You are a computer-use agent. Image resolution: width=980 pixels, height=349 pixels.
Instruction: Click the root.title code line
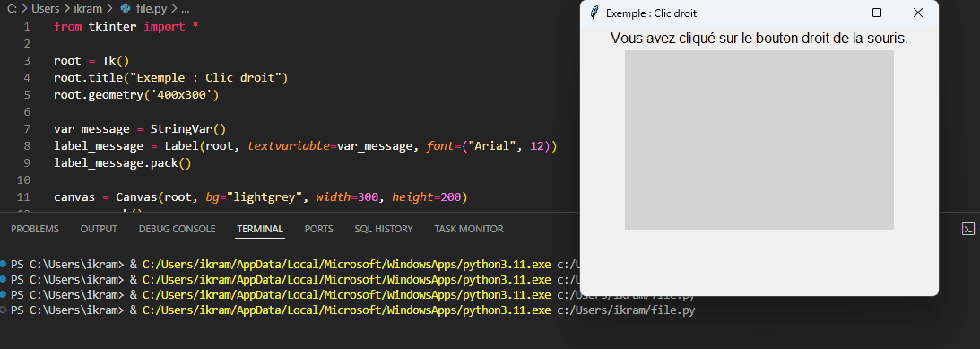[x=170, y=77]
